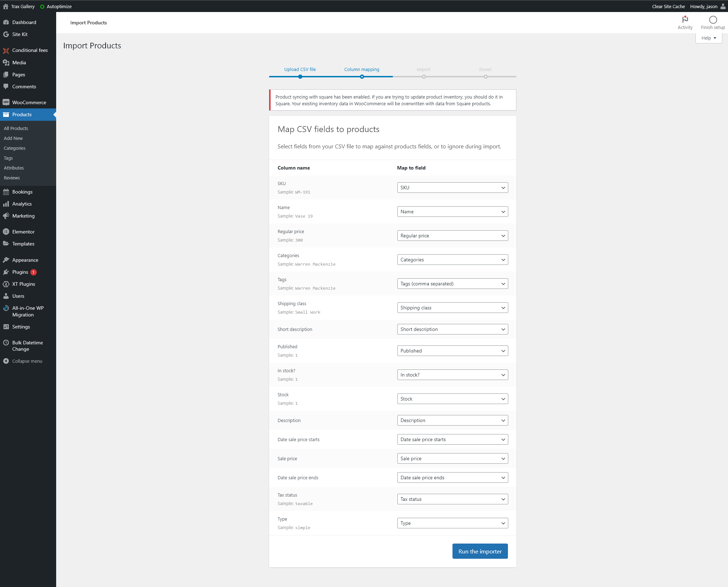Open the Tags (comma separated) dropdown
The height and width of the screenshot is (587, 728).
(x=452, y=284)
